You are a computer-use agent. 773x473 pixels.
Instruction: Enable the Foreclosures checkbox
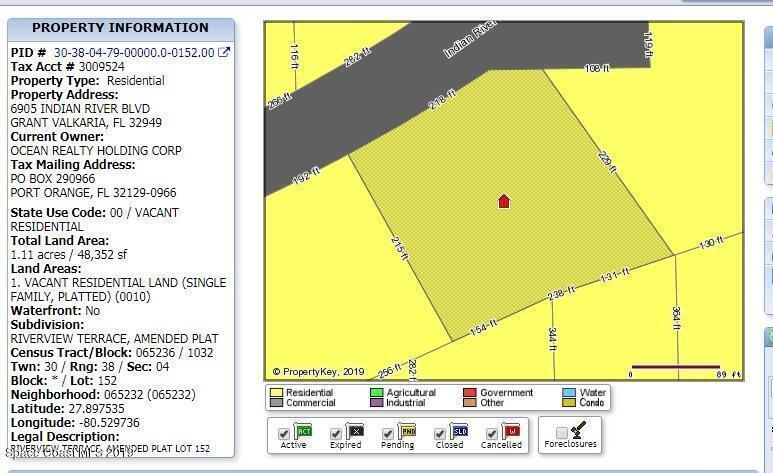(x=561, y=432)
